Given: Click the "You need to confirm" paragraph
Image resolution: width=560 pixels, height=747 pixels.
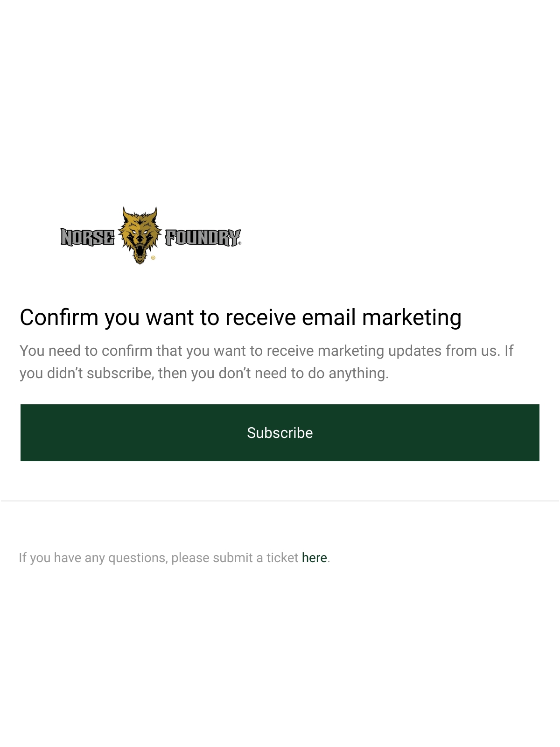Looking at the screenshot, I should click(x=266, y=362).
